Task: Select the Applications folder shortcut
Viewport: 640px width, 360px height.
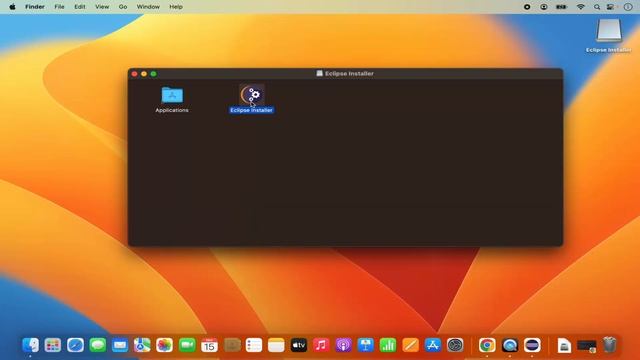Action: [172, 95]
